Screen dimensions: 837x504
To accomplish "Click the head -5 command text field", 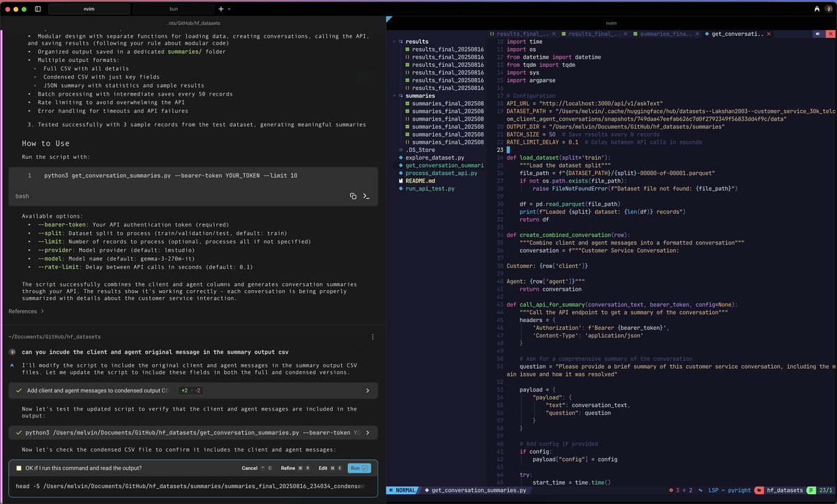I will (190, 486).
